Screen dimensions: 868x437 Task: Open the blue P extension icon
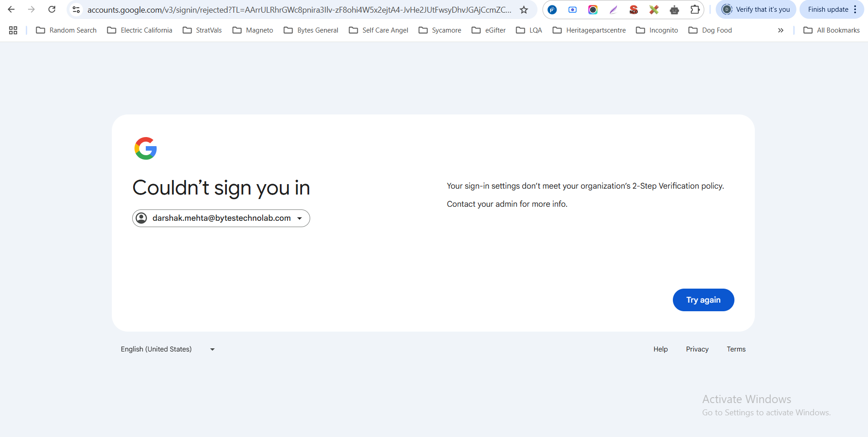[552, 9]
